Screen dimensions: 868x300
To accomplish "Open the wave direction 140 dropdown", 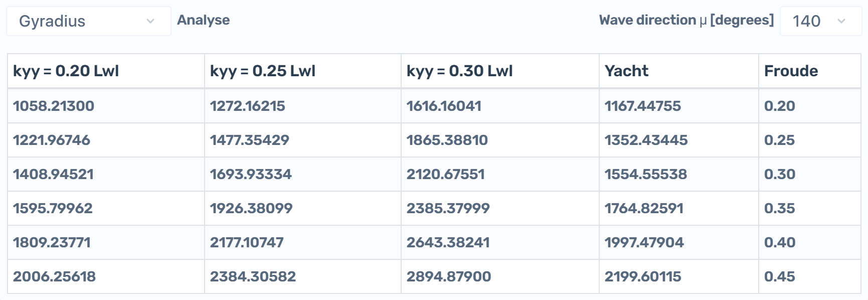I will pyautogui.click(x=820, y=21).
